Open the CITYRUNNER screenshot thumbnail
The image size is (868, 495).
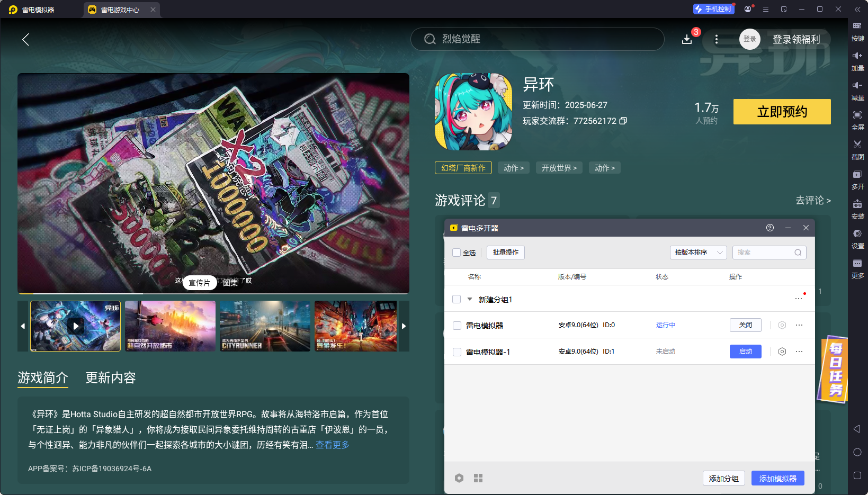[265, 326]
